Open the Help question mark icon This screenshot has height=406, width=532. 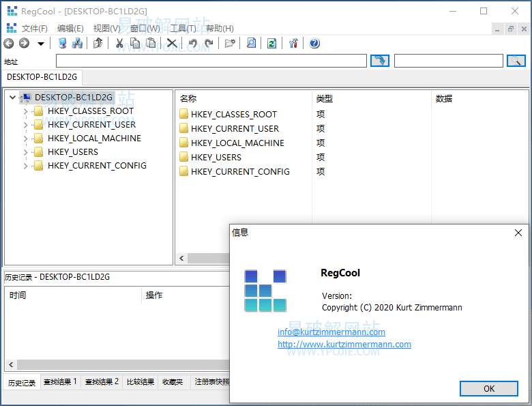(314, 44)
